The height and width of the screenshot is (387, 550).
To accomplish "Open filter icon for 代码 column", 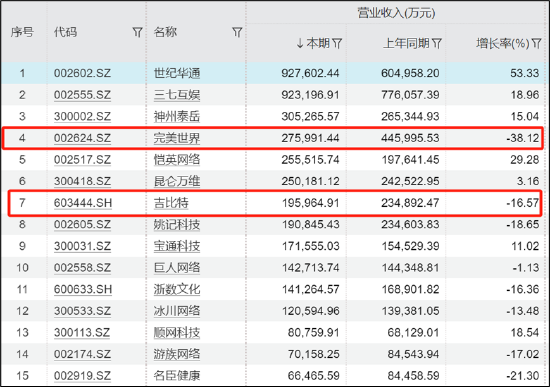I will 138,32.
